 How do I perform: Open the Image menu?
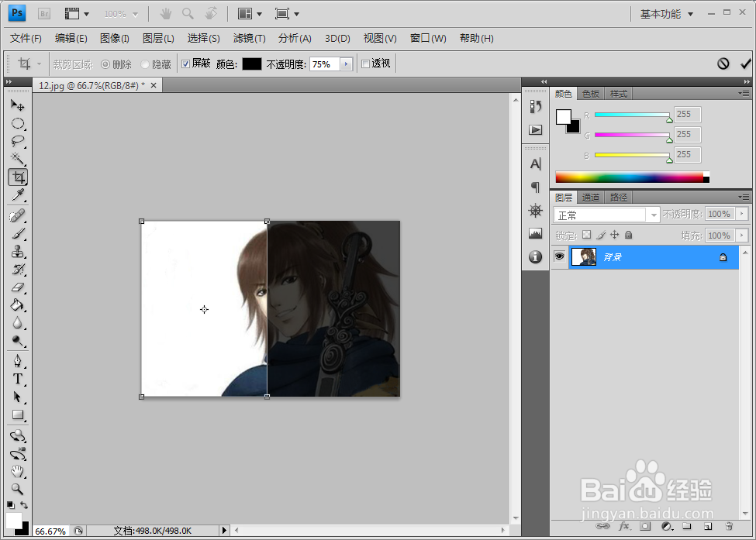click(x=114, y=38)
